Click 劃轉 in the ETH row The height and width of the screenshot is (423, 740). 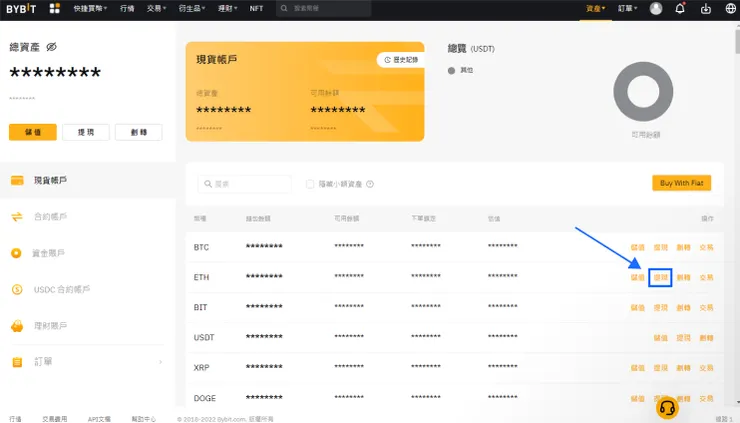(683, 278)
